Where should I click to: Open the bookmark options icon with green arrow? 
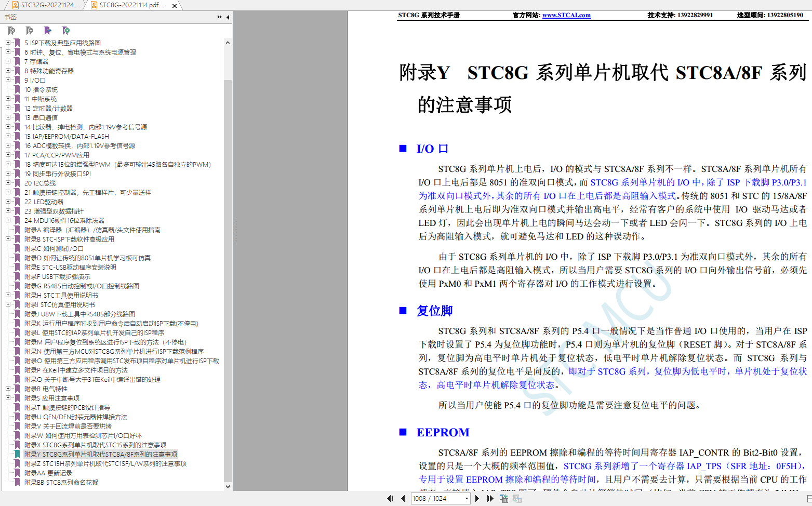(x=66, y=31)
